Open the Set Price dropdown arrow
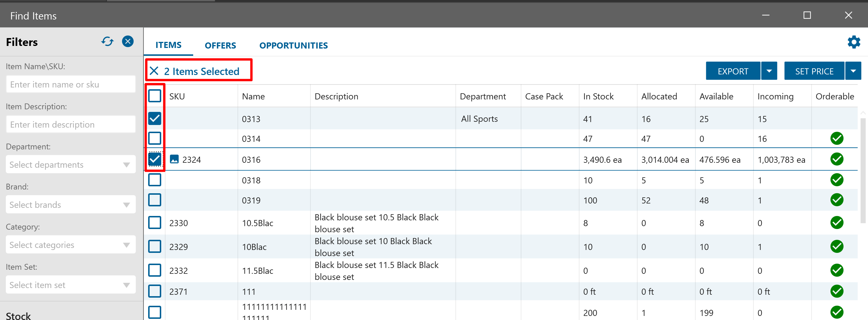Viewport: 868px width, 320px height. pos(853,71)
